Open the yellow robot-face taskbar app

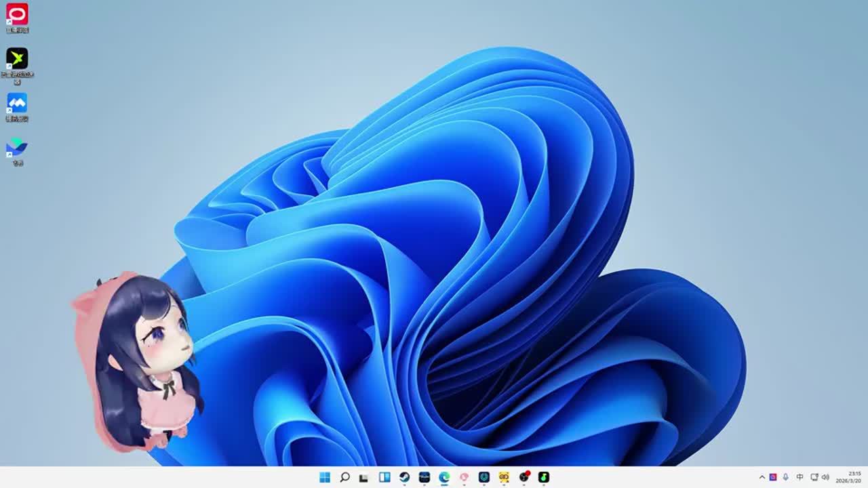coord(504,477)
